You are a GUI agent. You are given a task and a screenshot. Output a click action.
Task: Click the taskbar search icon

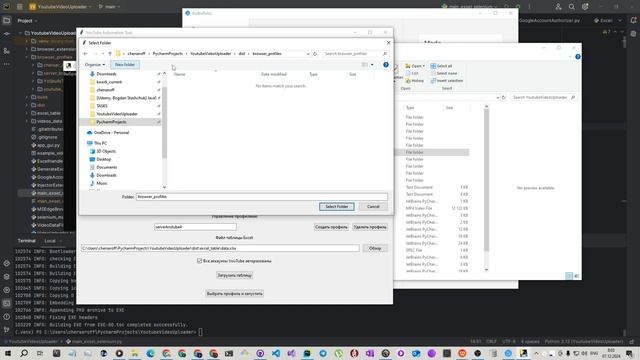coord(24,353)
